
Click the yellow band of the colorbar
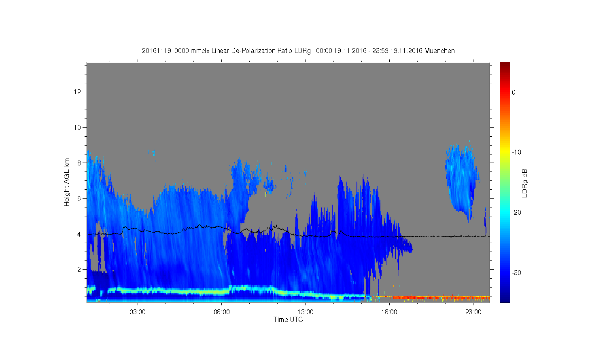pos(505,152)
